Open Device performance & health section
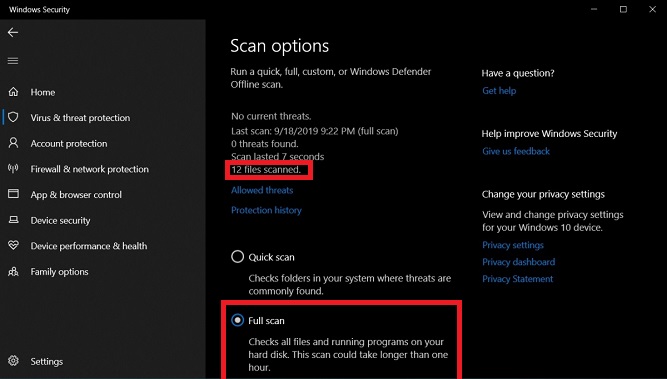667x379 pixels. 89,246
